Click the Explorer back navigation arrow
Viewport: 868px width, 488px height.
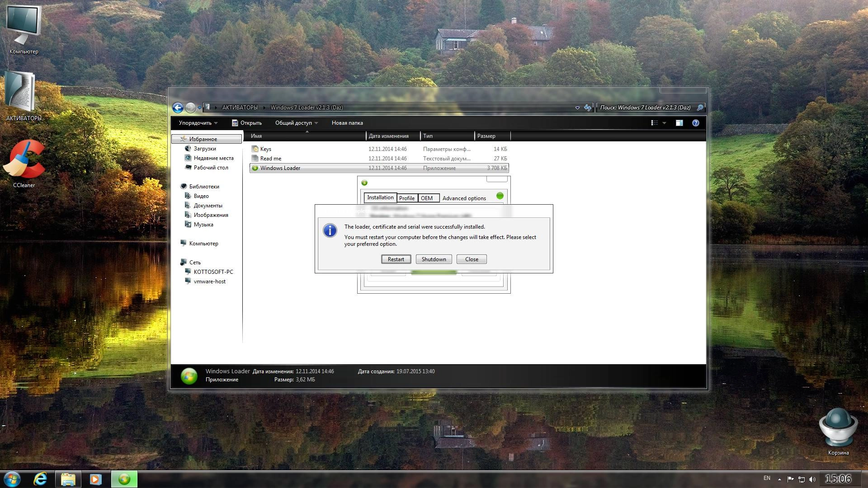tap(178, 107)
